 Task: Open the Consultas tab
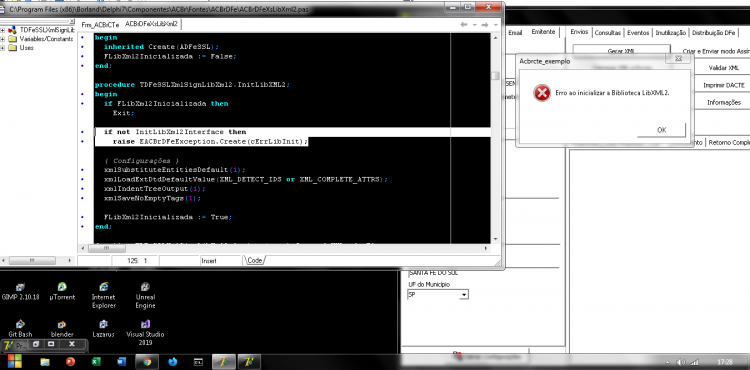click(607, 33)
